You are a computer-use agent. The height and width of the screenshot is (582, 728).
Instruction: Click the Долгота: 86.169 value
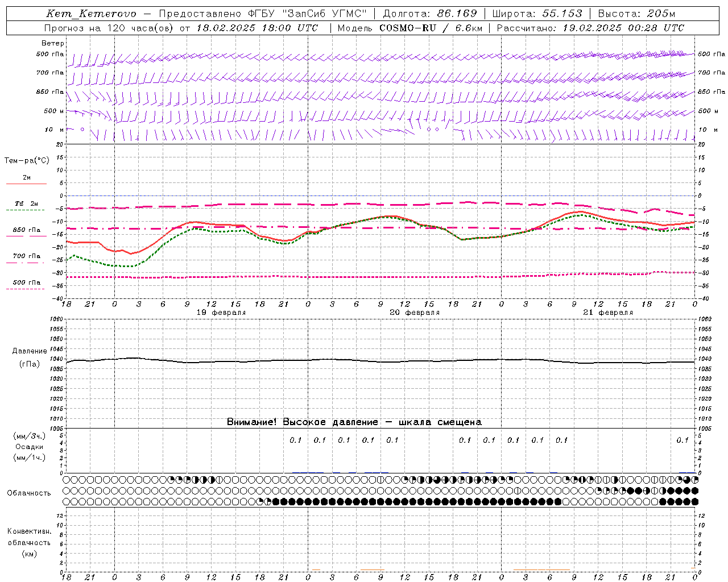click(x=430, y=14)
